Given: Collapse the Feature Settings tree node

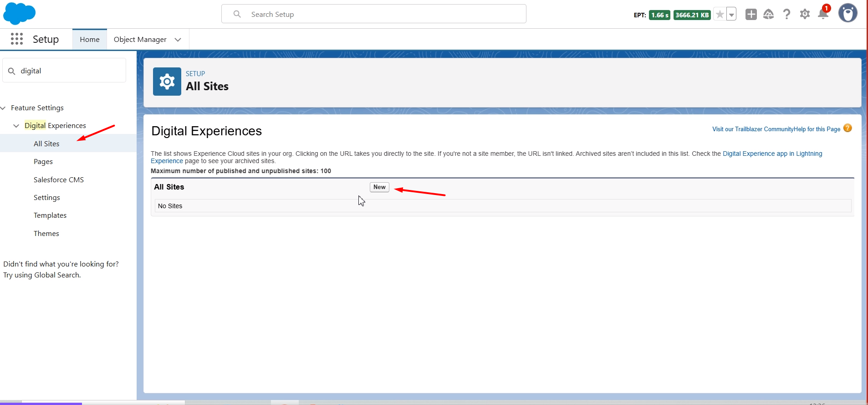Looking at the screenshot, I should tap(3, 108).
